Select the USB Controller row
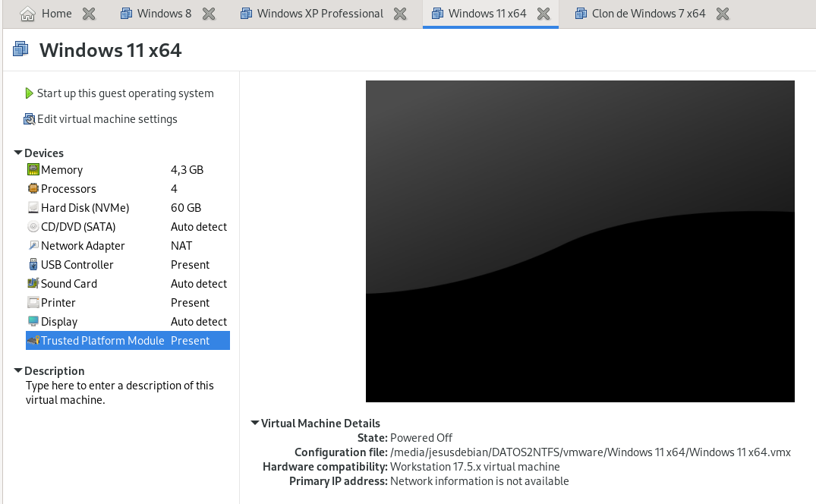816x504 pixels. point(128,264)
